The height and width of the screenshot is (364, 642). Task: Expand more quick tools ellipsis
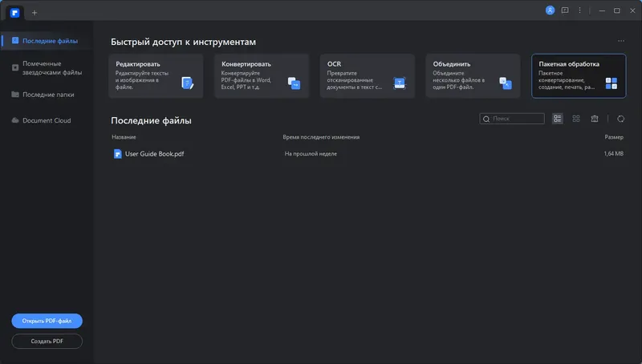(x=620, y=41)
